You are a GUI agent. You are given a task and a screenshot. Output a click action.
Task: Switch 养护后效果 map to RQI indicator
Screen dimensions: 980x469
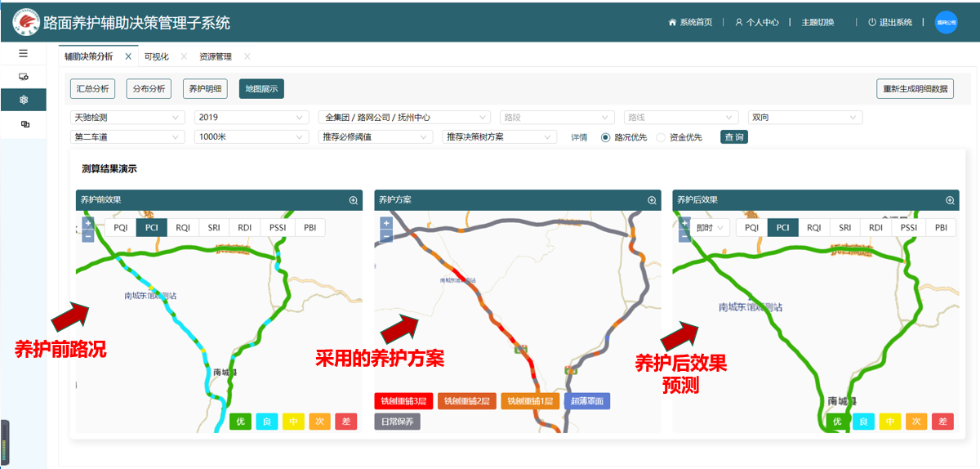813,228
